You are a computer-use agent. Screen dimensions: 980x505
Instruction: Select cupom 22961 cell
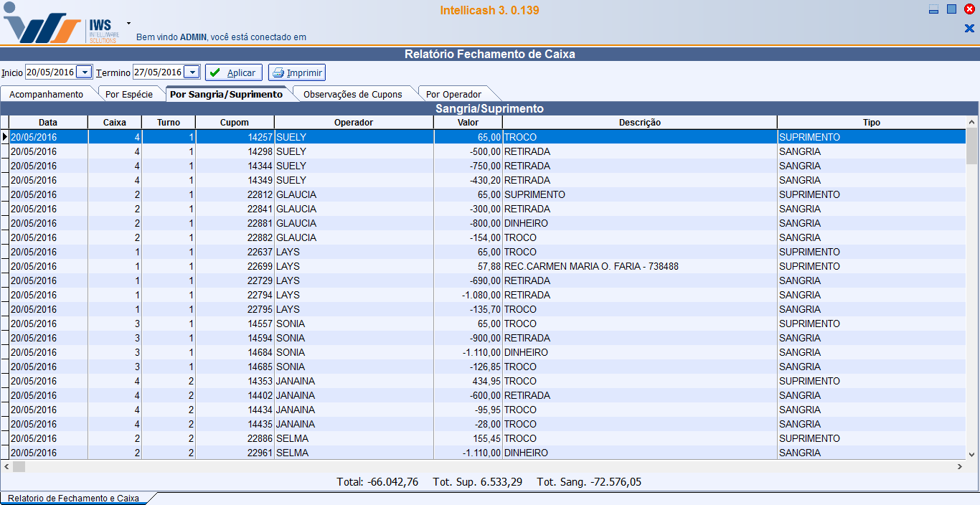(x=235, y=453)
